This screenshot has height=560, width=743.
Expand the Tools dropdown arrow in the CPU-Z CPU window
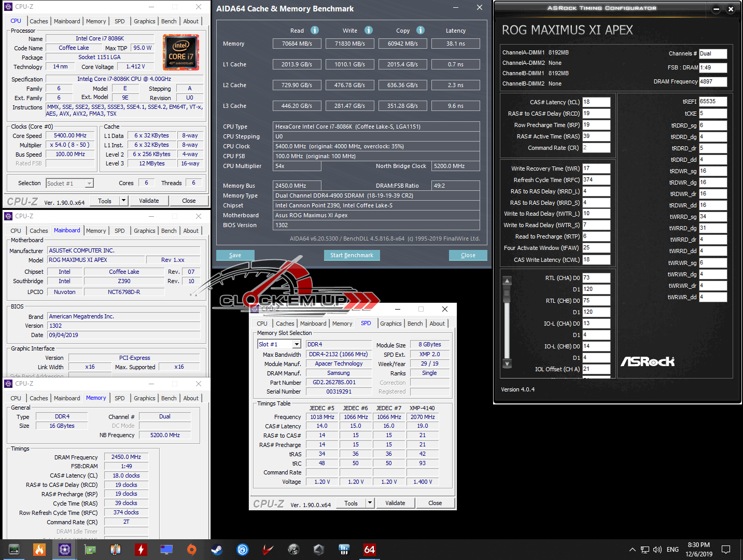123,201
